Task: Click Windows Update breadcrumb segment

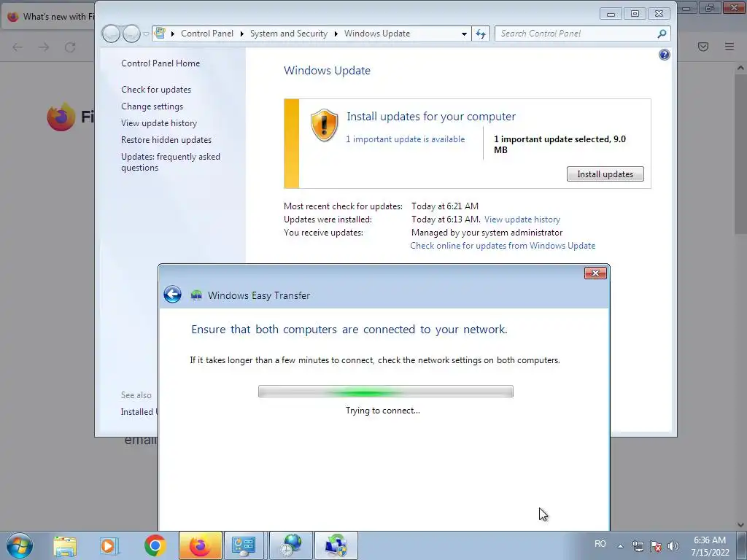Action: point(377,34)
